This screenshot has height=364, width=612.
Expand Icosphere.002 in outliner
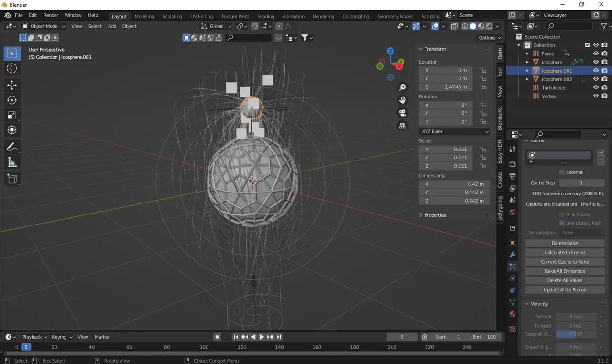pos(527,79)
